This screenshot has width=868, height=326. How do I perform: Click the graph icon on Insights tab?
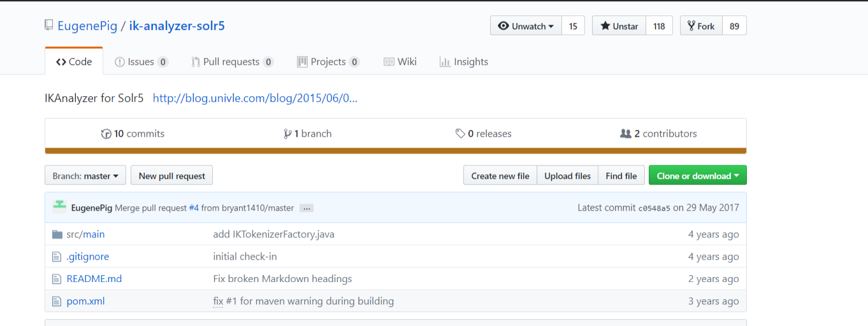(445, 62)
